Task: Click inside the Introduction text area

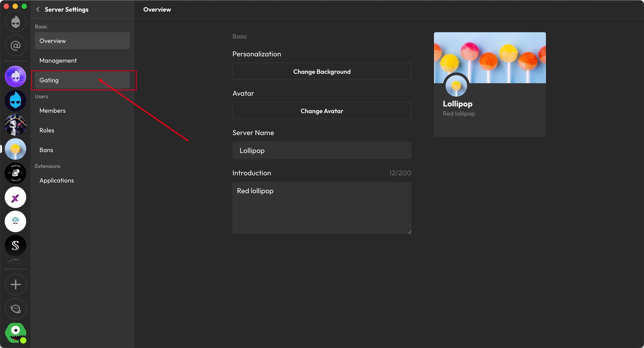Action: pos(322,208)
